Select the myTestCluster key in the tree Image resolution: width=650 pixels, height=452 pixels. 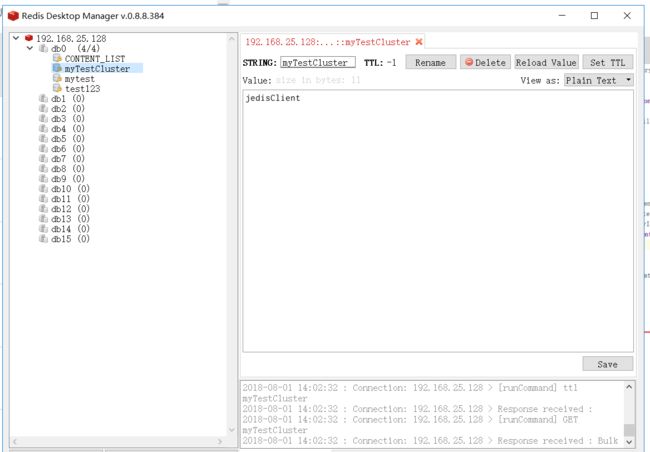(x=97, y=68)
